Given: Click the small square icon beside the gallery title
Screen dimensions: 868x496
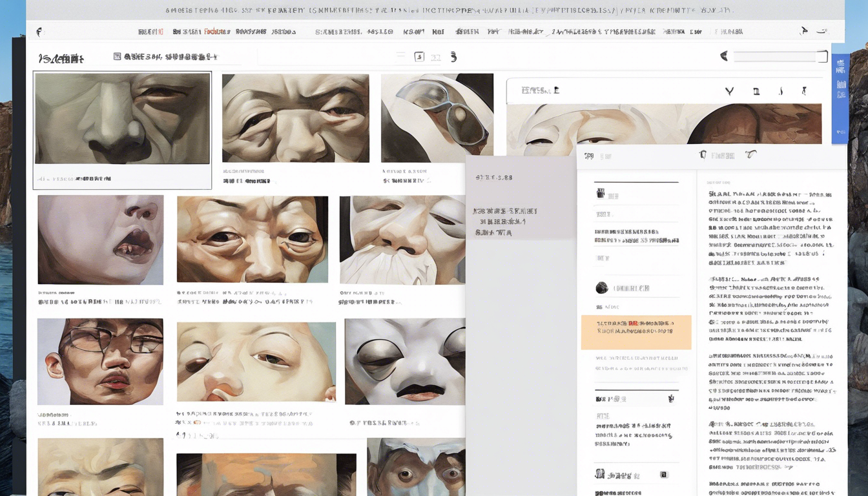Looking at the screenshot, I should coord(117,57).
